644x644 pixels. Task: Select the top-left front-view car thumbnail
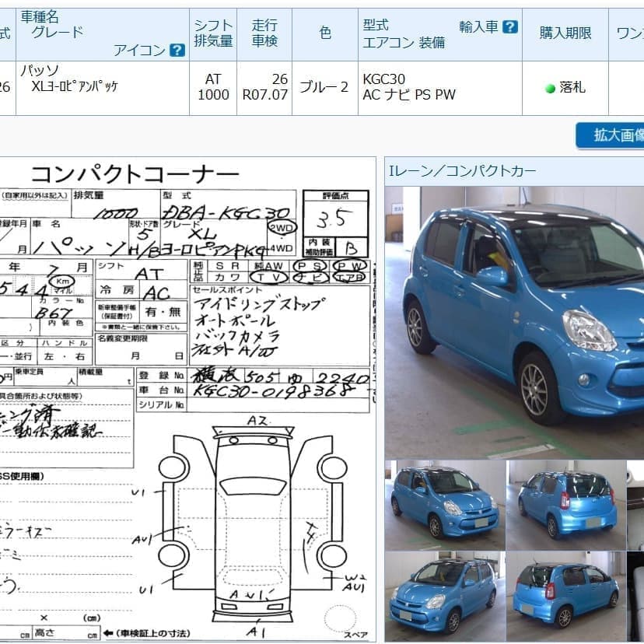point(443,503)
